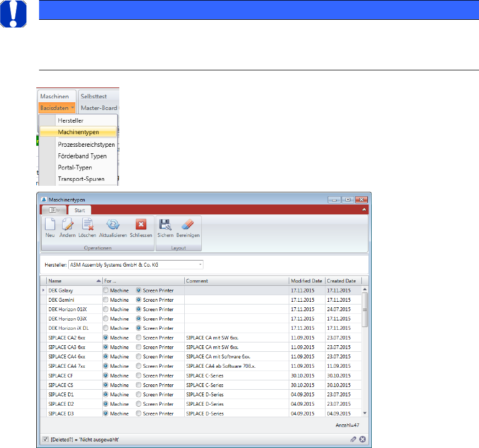This screenshot has width=479, height=448.
Task: Click the Sichern layout save icon
Action: pyautogui.click(x=166, y=224)
